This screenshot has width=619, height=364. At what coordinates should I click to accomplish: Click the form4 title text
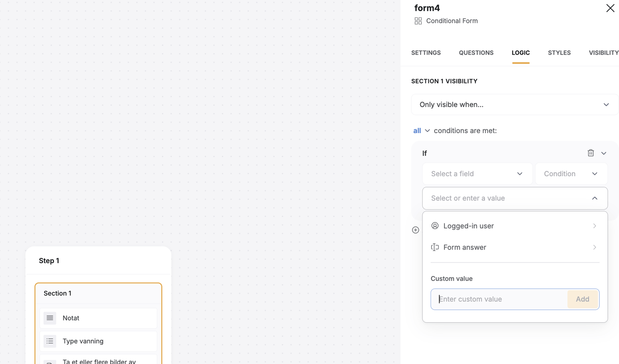pyautogui.click(x=427, y=8)
